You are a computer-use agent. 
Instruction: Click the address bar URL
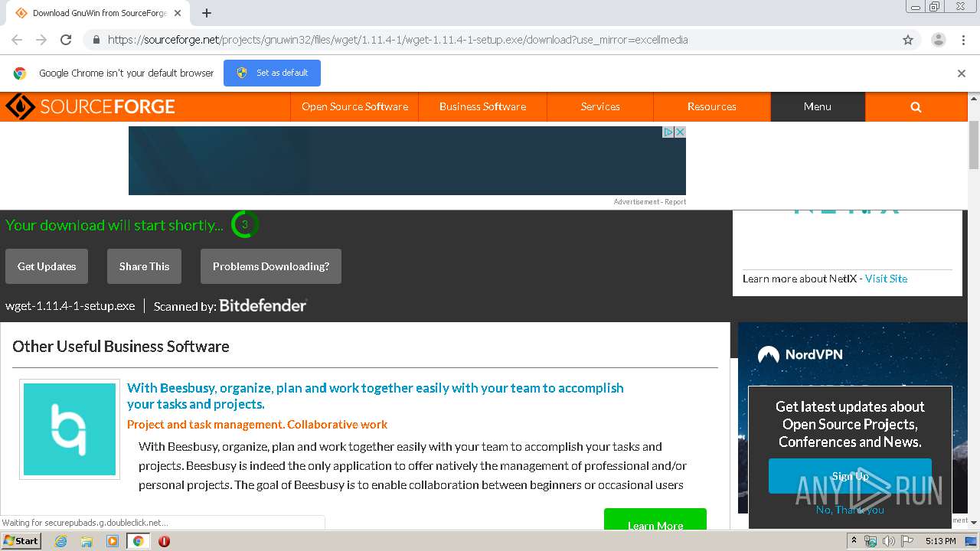398,40
